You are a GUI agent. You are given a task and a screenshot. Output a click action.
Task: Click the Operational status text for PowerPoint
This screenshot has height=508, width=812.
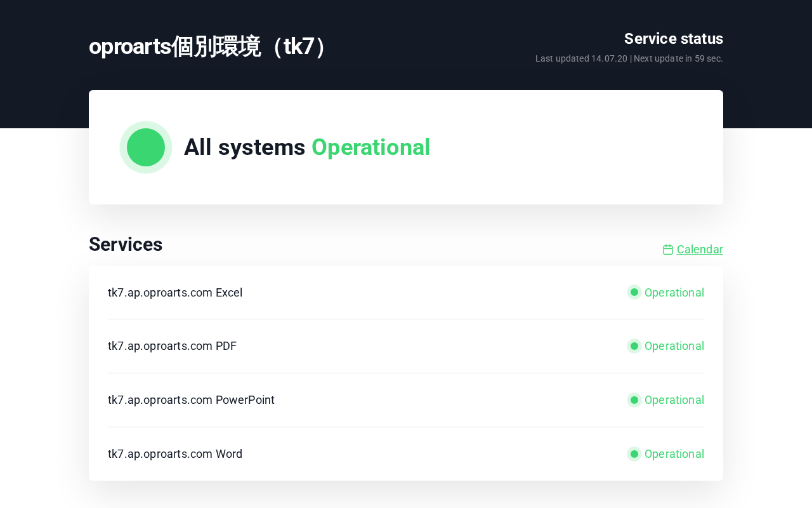point(674,400)
